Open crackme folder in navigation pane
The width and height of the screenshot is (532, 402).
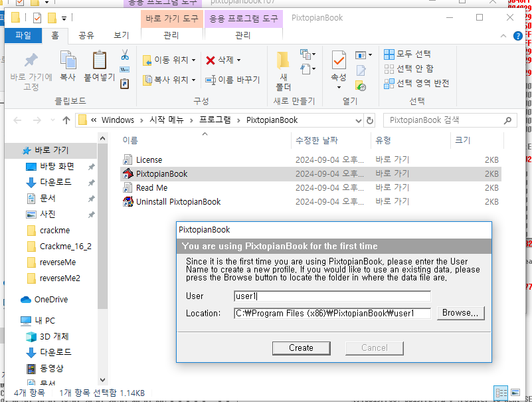[x=55, y=230]
